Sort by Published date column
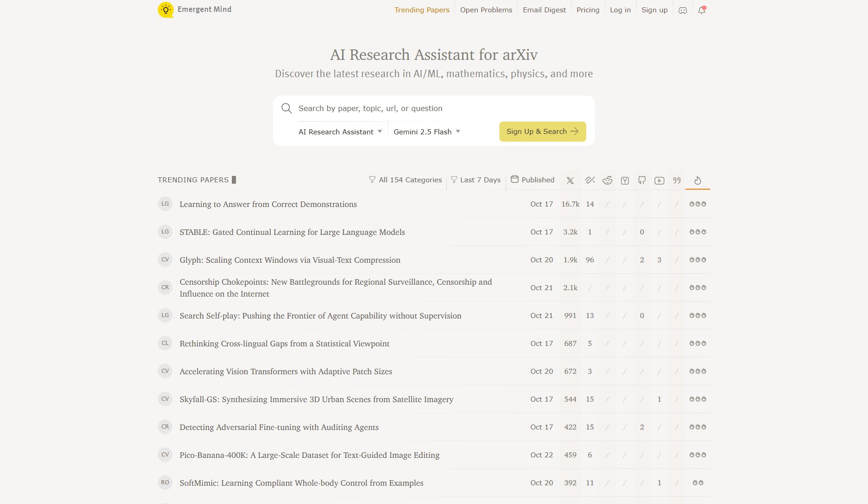868x504 pixels. [x=532, y=180]
